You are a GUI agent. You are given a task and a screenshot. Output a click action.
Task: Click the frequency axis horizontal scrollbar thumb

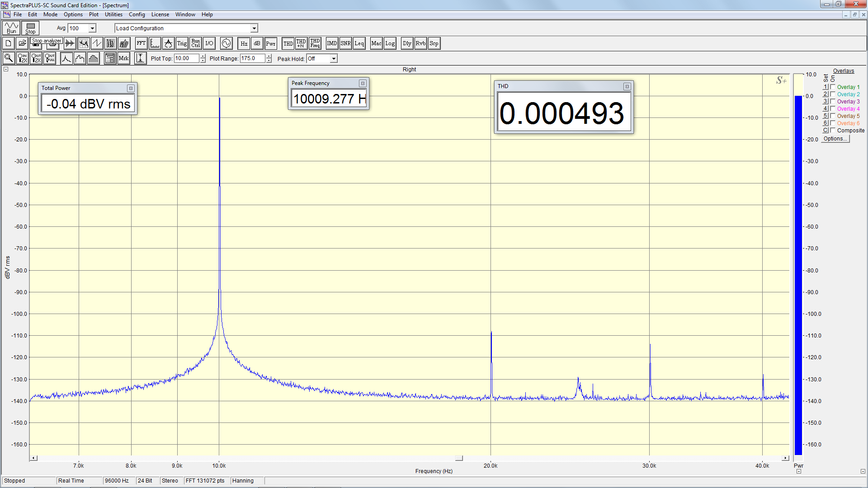(x=459, y=458)
